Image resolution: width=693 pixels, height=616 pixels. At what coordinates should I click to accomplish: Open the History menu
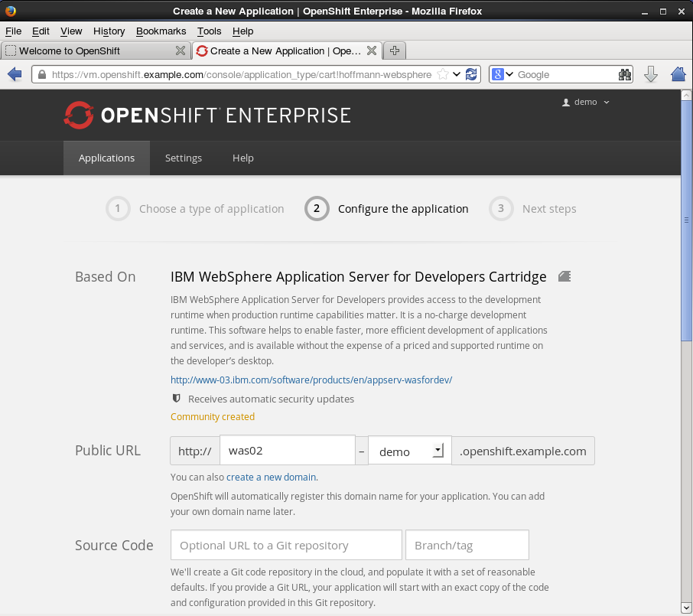pyautogui.click(x=109, y=31)
